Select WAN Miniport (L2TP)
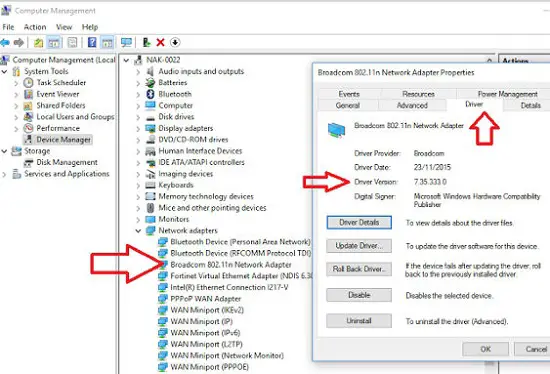Screen dimensions: 550x374 (206, 344)
